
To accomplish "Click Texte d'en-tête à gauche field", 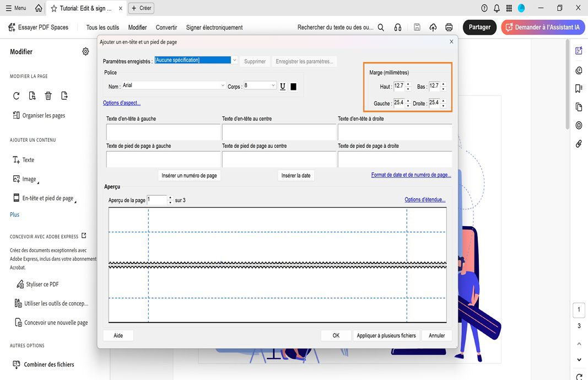I will (x=163, y=132).
